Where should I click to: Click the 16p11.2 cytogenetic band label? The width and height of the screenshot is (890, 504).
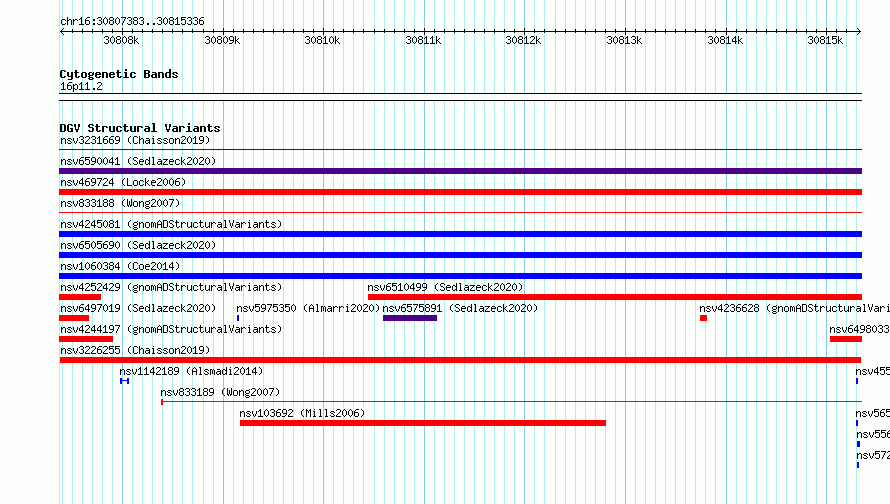pyautogui.click(x=82, y=86)
